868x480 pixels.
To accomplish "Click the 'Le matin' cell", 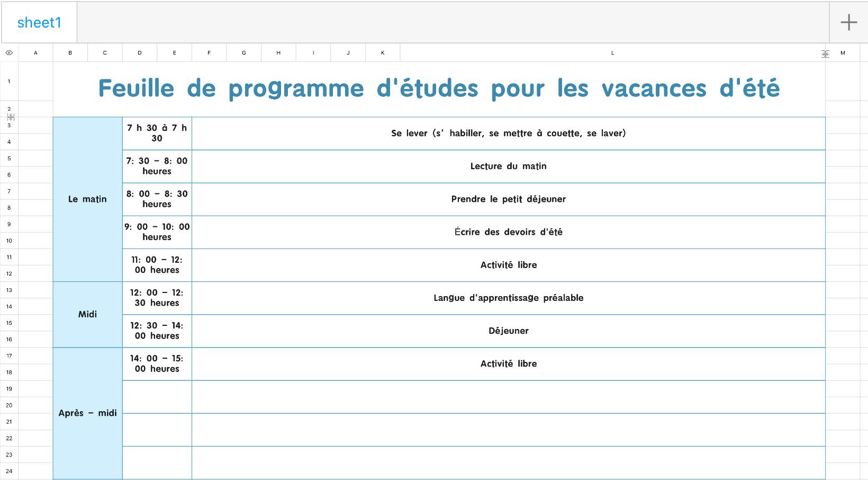I will point(88,199).
